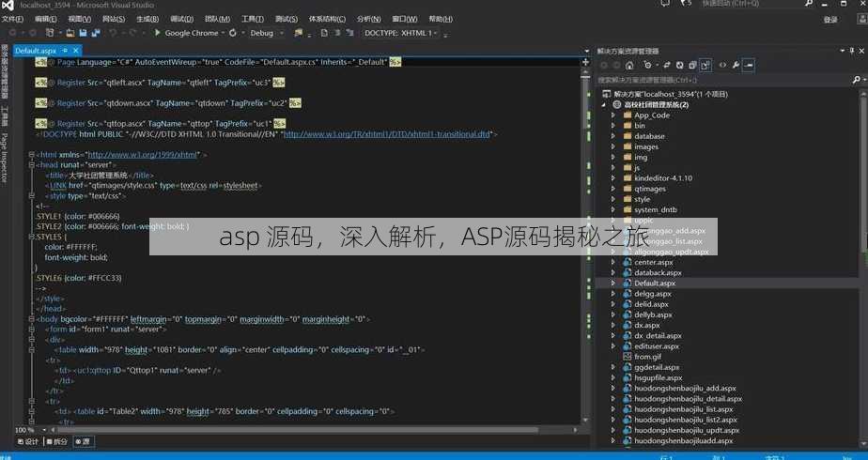Click the Refresh icon in Solution Explorer
This screenshot has height=460, width=868.
tap(680, 65)
